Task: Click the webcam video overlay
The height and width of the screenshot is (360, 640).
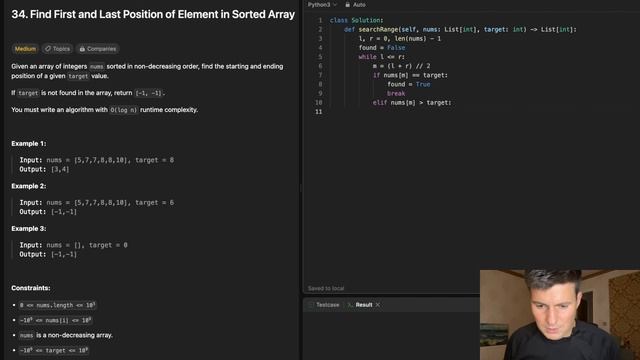Action: 560,315
